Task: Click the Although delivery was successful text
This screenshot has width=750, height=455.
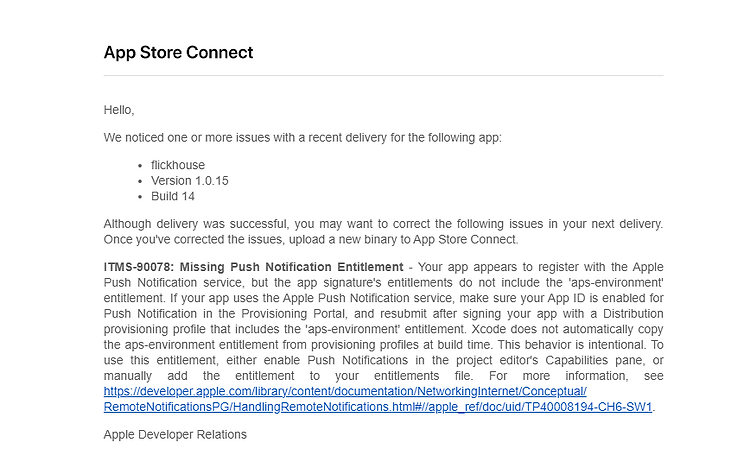Action: pos(196,224)
